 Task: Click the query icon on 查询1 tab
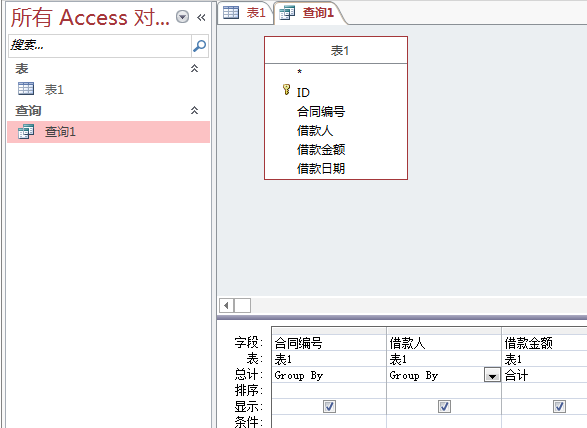(x=287, y=13)
